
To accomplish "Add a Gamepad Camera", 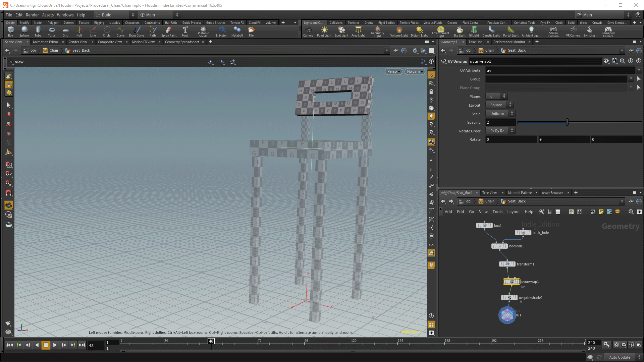I will click(608, 32).
